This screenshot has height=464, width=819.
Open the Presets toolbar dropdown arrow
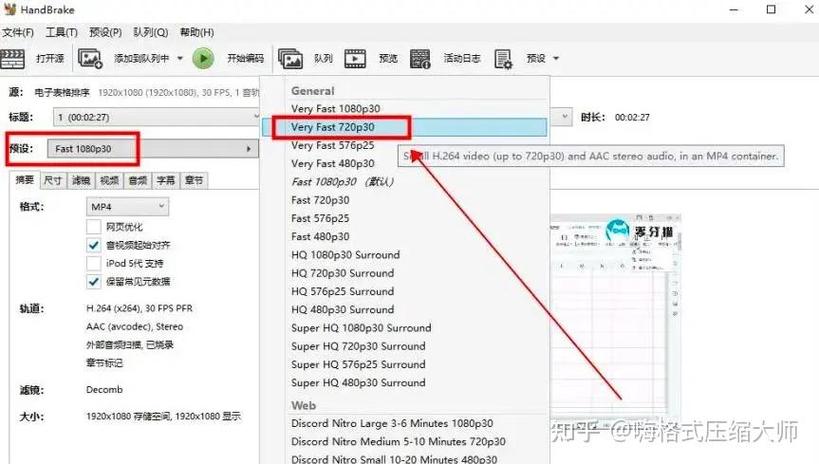[x=556, y=59]
